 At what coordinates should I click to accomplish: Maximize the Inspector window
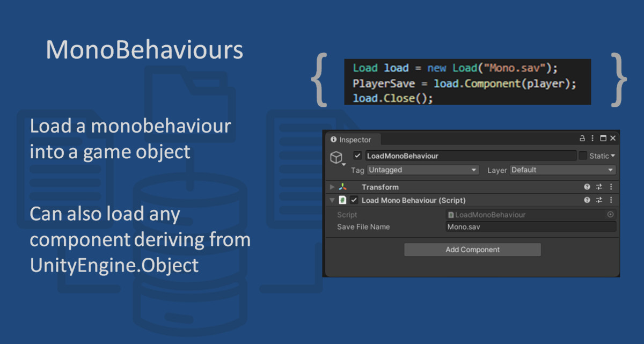pyautogui.click(x=603, y=138)
